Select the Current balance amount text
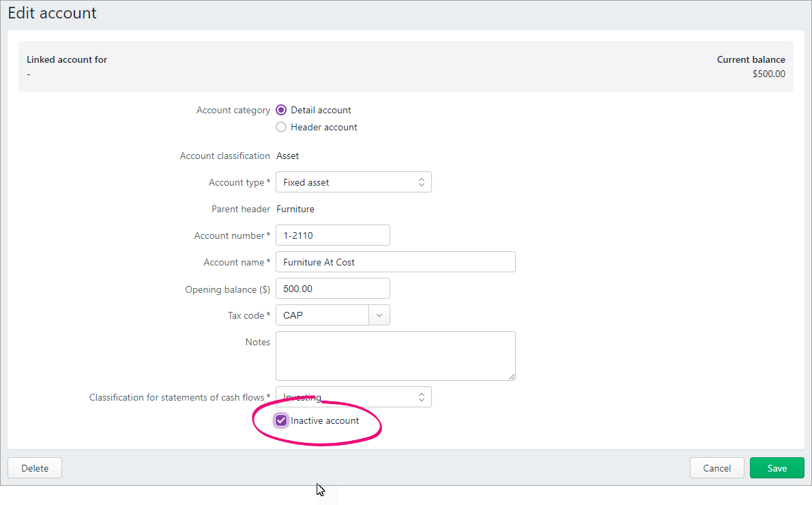Image resolution: width=812 pixels, height=505 pixels. pyautogui.click(x=769, y=74)
